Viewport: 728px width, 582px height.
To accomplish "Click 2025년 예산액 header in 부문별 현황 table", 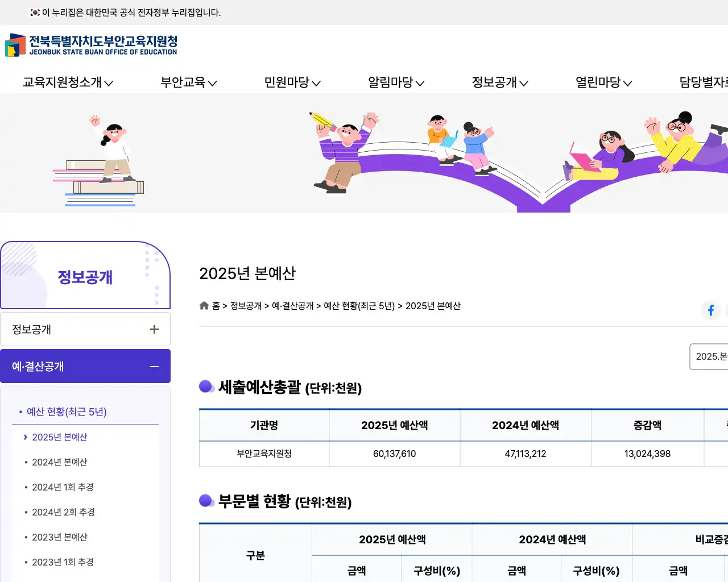I will [x=392, y=539].
